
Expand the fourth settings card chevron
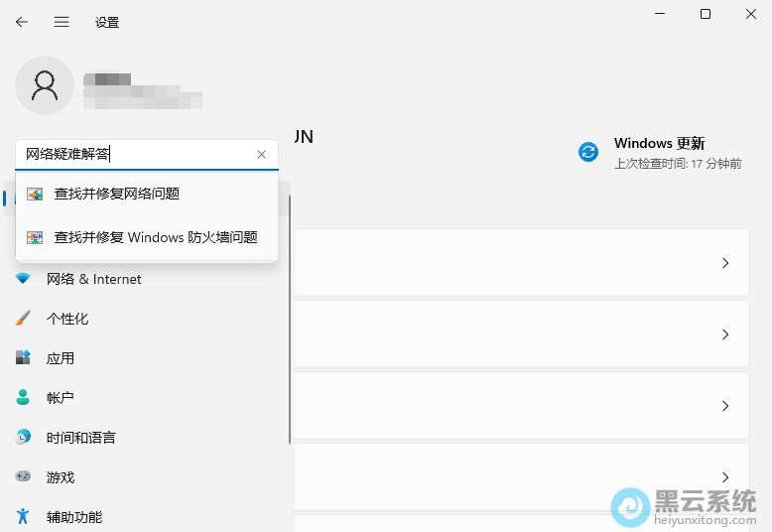point(725,477)
